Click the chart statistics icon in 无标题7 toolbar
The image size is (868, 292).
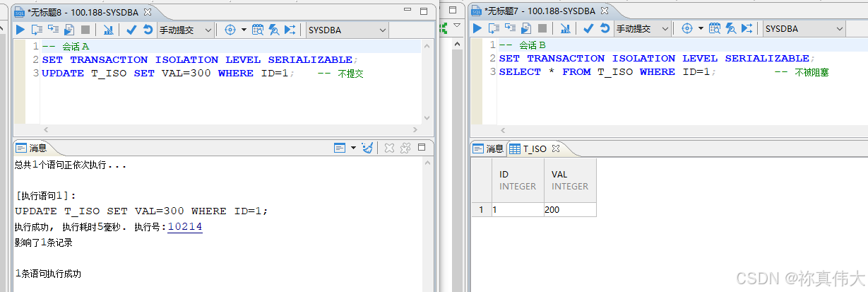(565, 28)
